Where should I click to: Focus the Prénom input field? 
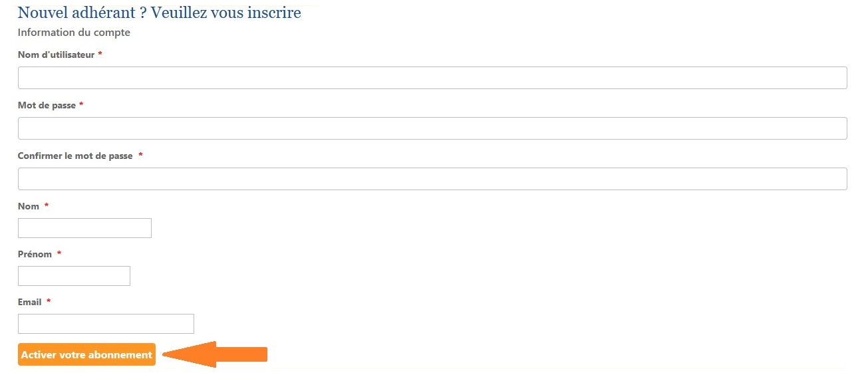click(74, 276)
